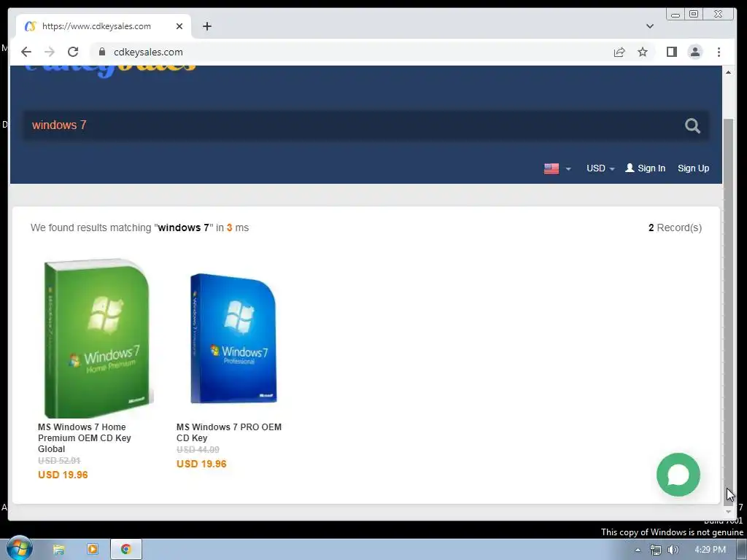This screenshot has height=560, width=747.
Task: Click the PRO OEM USD 19.96 price
Action: (x=201, y=464)
